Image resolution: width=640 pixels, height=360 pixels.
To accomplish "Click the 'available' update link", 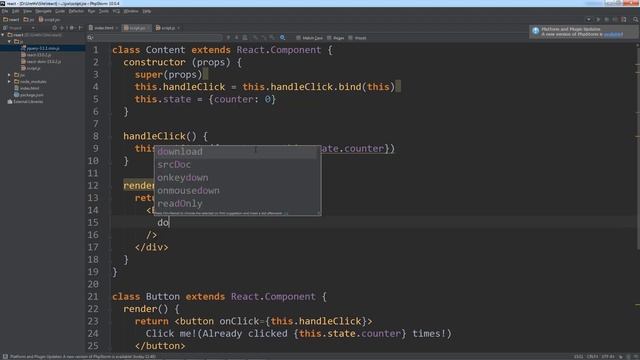I will (x=613, y=34).
